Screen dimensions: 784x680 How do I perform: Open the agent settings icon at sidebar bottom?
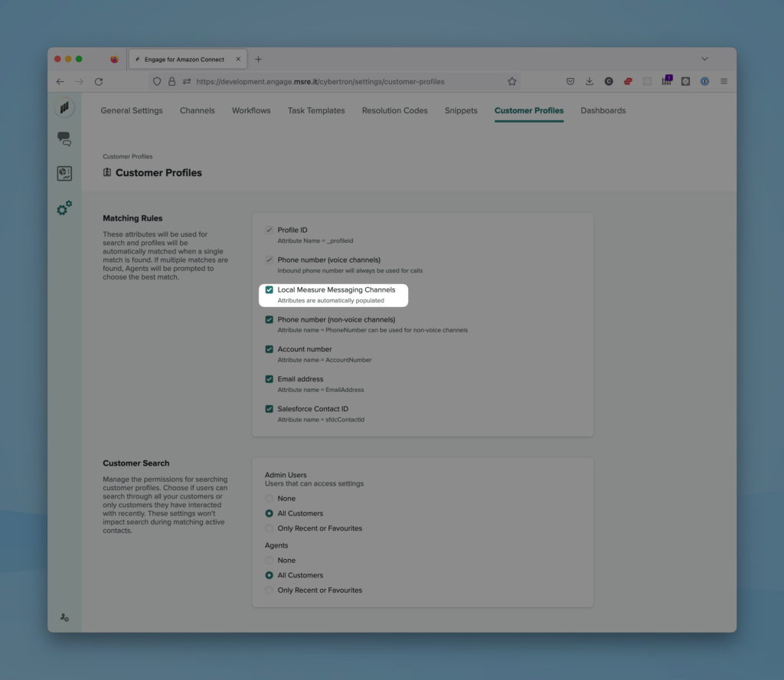[64, 617]
